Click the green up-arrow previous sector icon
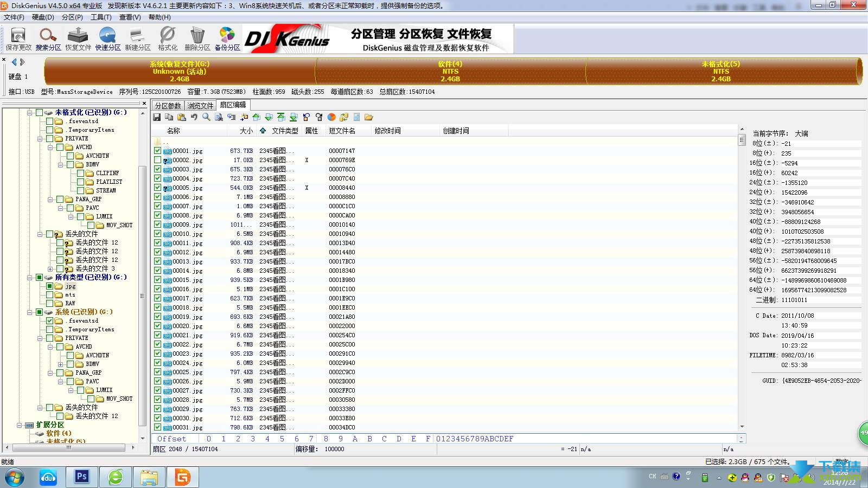868x488 pixels. 256,117
